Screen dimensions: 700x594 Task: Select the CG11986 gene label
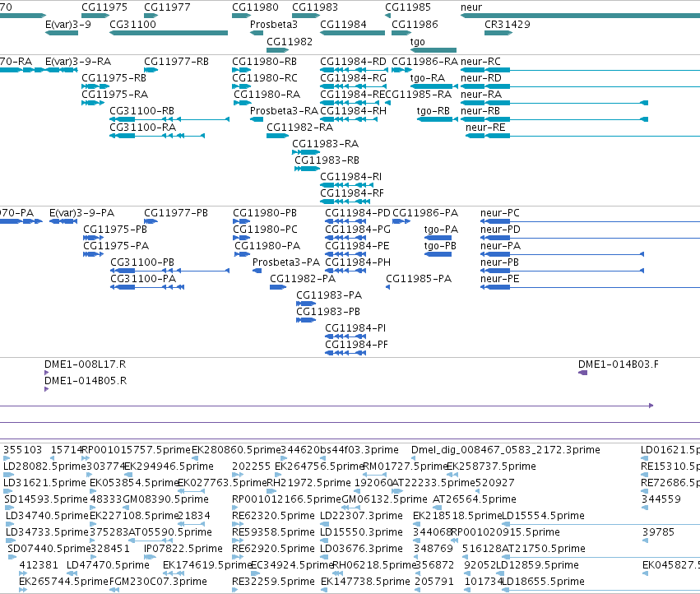[x=415, y=24]
